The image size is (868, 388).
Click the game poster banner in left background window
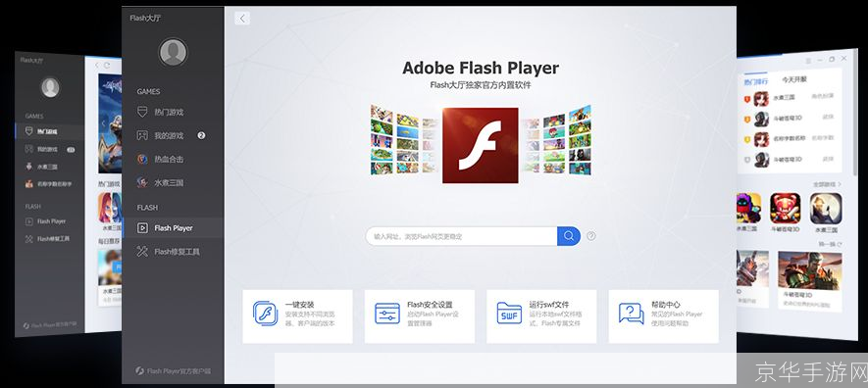pyautogui.click(x=110, y=123)
